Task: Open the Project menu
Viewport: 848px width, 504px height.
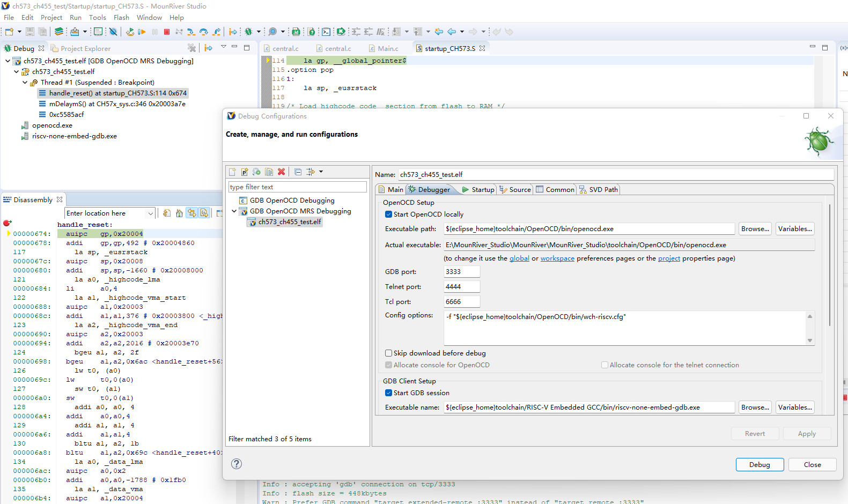Action: point(51,17)
